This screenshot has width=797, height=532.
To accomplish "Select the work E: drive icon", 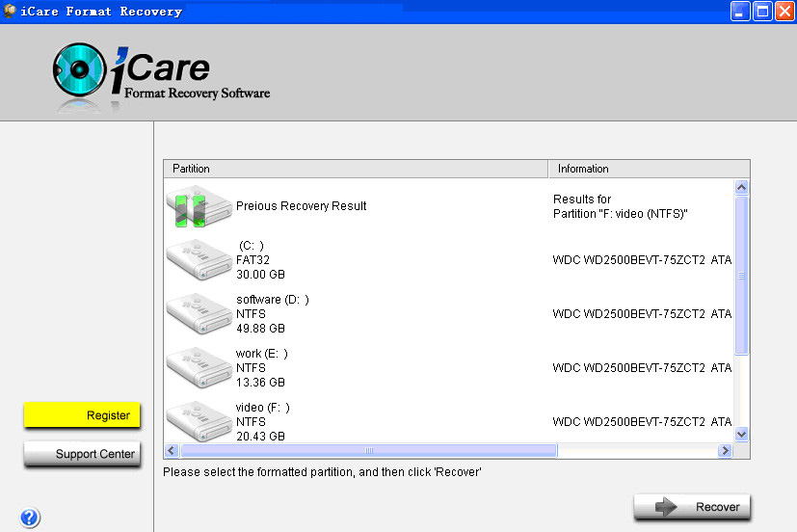I will pyautogui.click(x=199, y=367).
